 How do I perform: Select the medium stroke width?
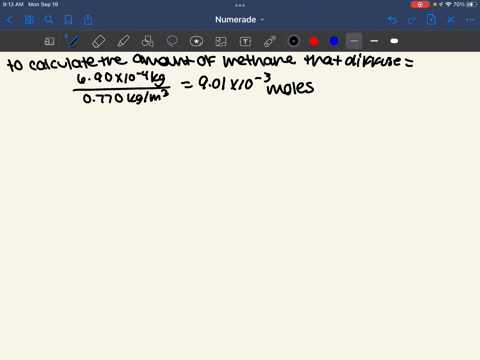(x=374, y=41)
